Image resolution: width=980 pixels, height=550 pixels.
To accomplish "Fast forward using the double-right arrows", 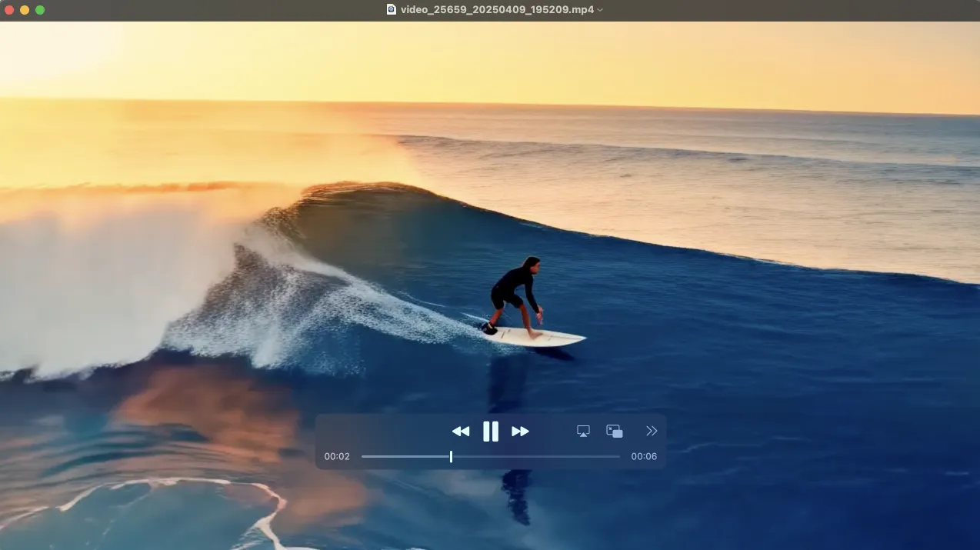I will tap(521, 432).
